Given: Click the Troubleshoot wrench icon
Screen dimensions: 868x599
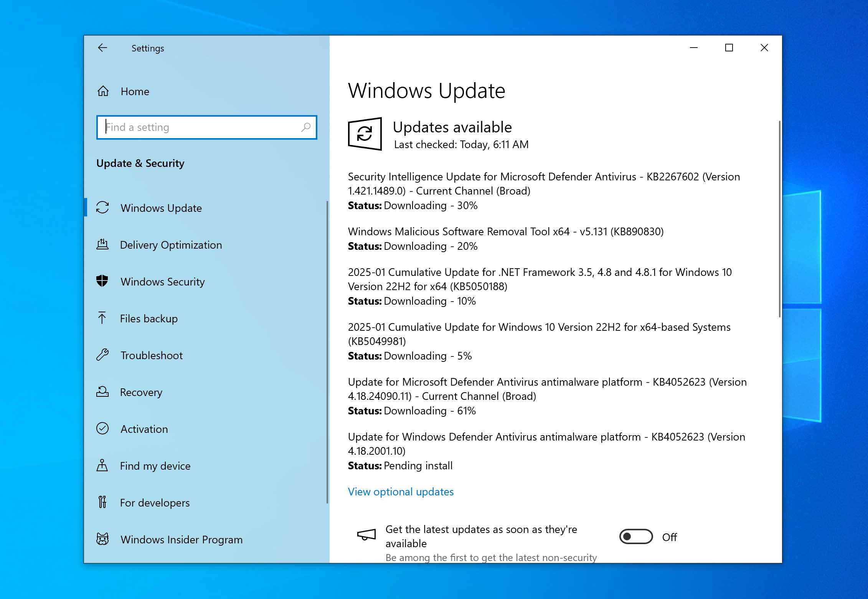Looking at the screenshot, I should [102, 355].
